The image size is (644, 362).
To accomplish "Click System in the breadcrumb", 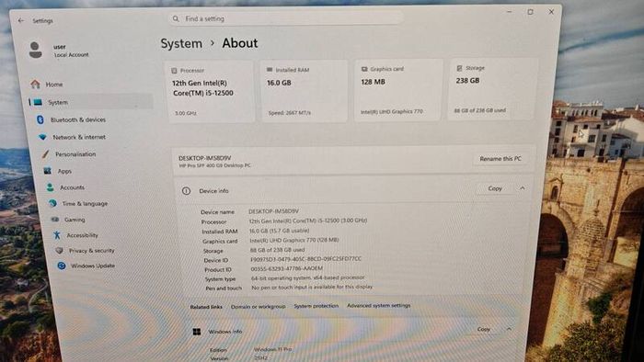I will click(181, 43).
